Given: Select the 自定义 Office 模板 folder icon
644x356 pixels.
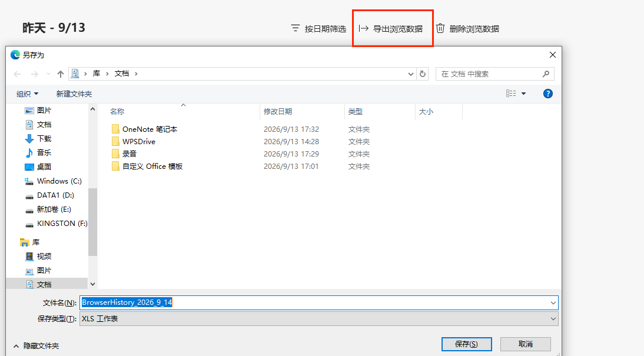Looking at the screenshot, I should tap(115, 166).
